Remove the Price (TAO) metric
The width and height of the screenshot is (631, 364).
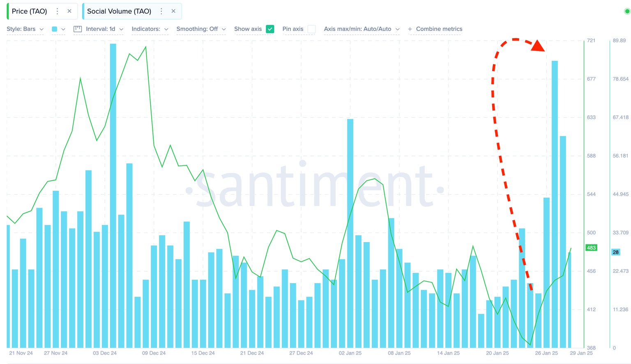(68, 11)
